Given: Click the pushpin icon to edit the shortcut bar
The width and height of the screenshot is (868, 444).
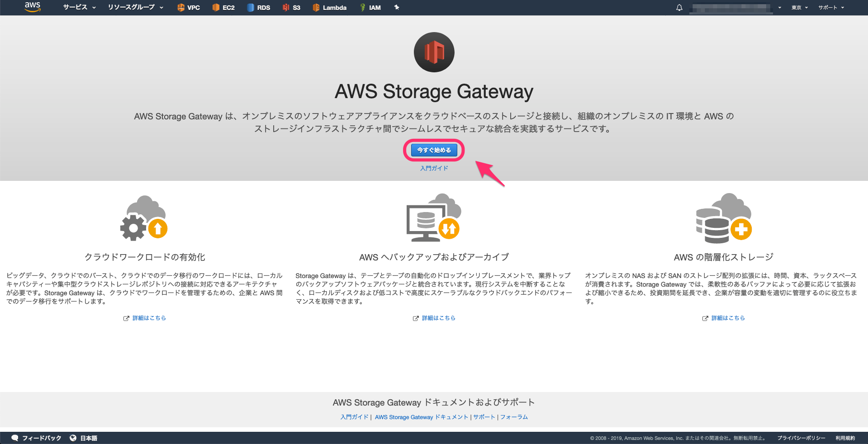Looking at the screenshot, I should [397, 7].
